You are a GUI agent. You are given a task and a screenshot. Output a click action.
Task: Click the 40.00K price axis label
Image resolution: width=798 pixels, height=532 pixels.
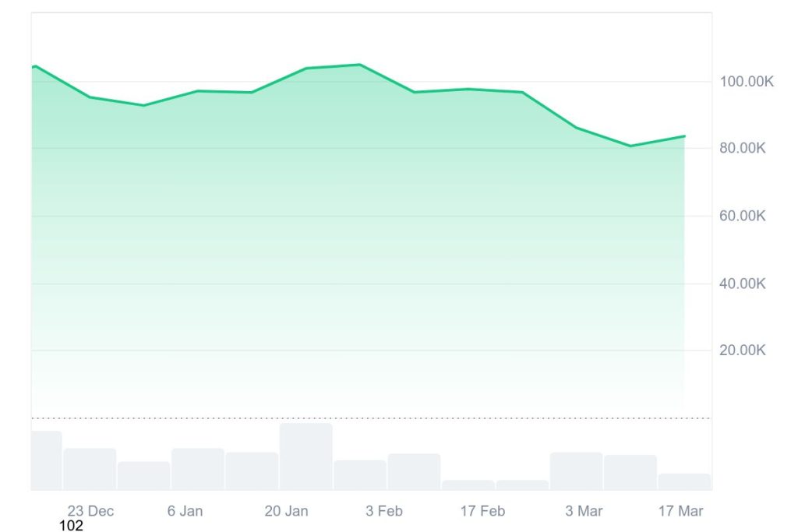tap(742, 284)
